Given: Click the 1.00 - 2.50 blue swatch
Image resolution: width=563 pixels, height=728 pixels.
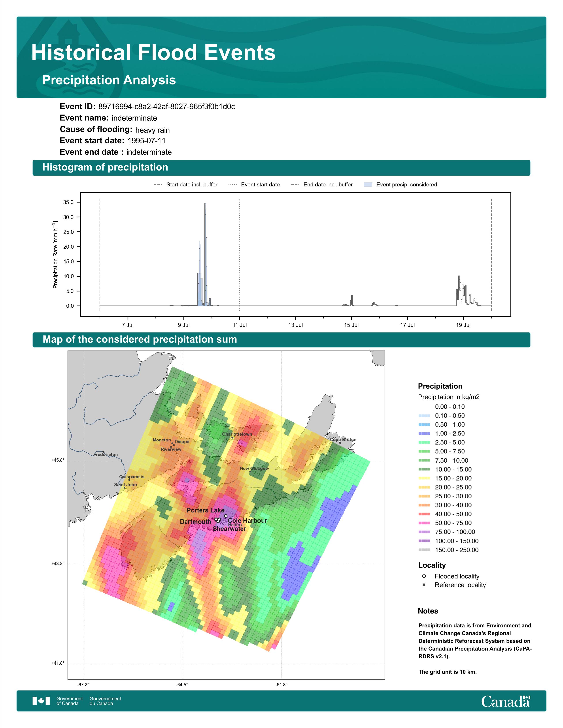Looking at the screenshot, I should click(x=424, y=434).
